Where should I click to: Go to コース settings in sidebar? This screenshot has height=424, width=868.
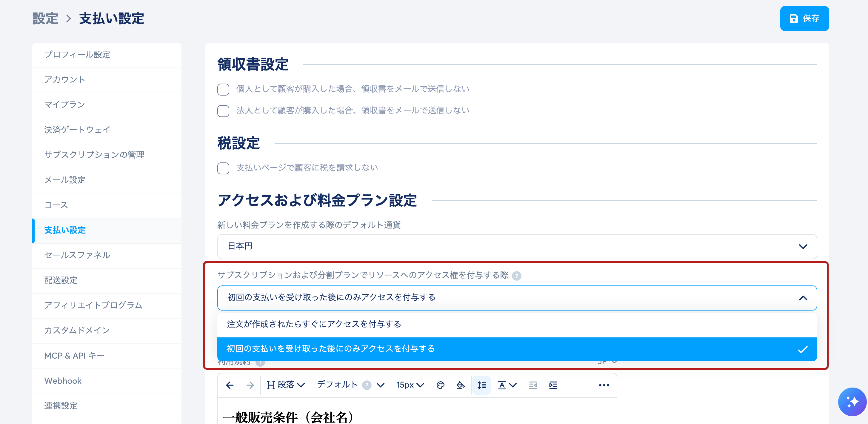coord(107,205)
